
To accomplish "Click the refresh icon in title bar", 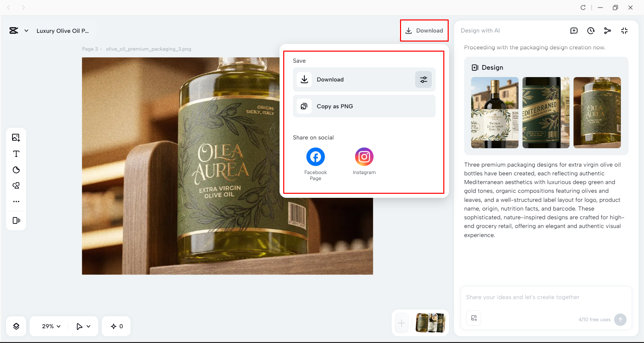I will pos(583,7).
